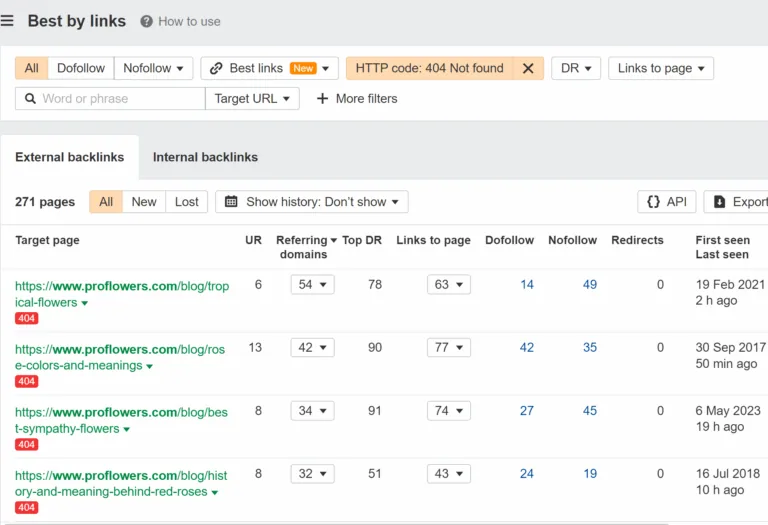Open the tropical-flowers target page link
The image size is (768, 525).
[x=122, y=294]
